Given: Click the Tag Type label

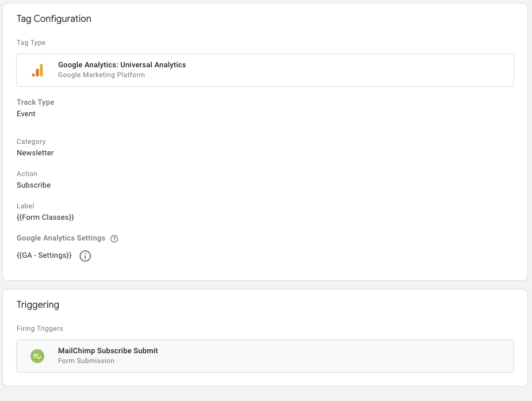Looking at the screenshot, I should click(x=31, y=43).
